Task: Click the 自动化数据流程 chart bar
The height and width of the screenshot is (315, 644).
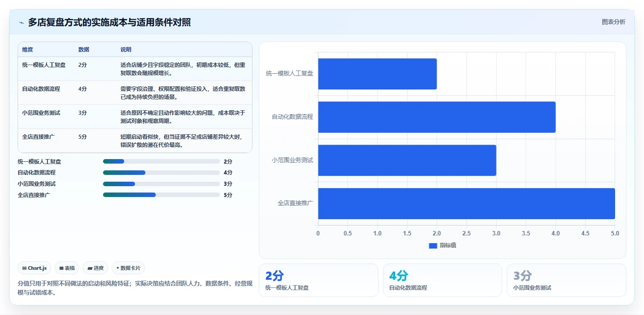Action: [437, 117]
